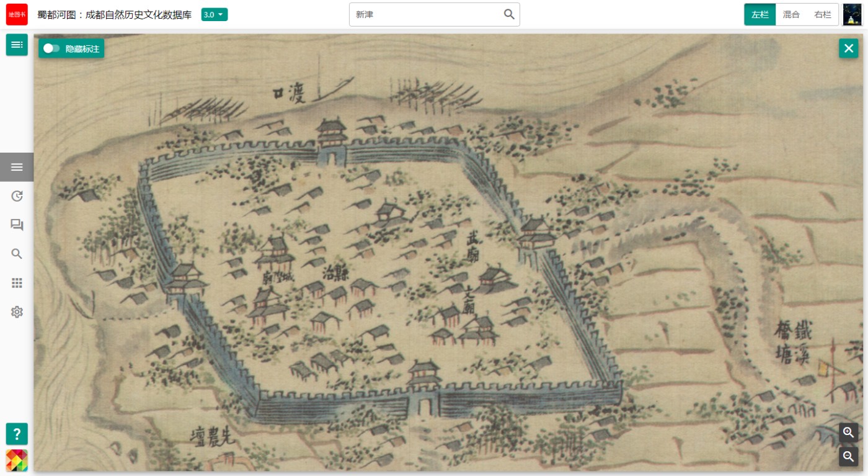Click the 新津 search input field
The width and height of the screenshot is (868, 476).
(425, 14)
